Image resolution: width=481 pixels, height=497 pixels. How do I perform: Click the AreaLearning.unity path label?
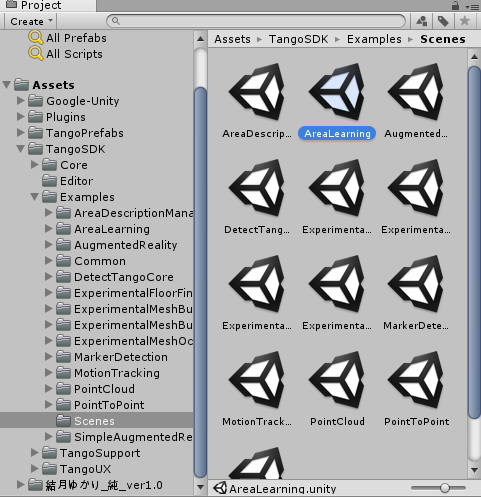(283, 489)
